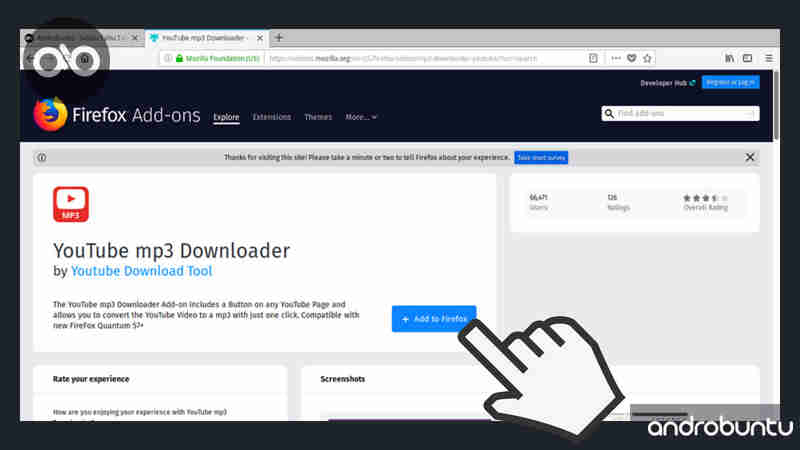
Task: Open Youtube Download Tool author link
Action: (141, 271)
